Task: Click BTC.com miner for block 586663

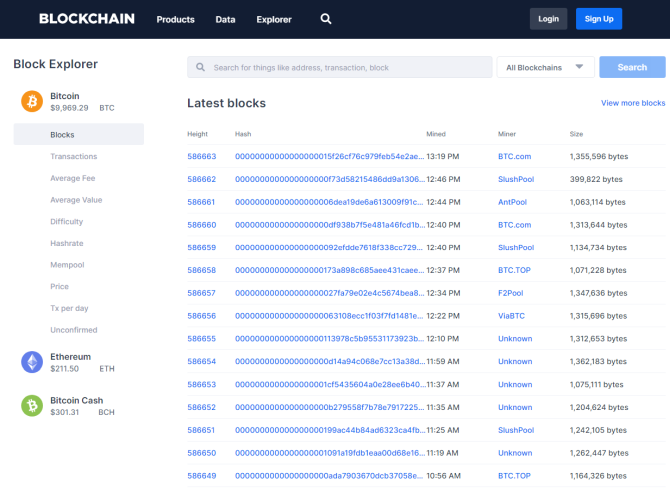Action: (514, 156)
